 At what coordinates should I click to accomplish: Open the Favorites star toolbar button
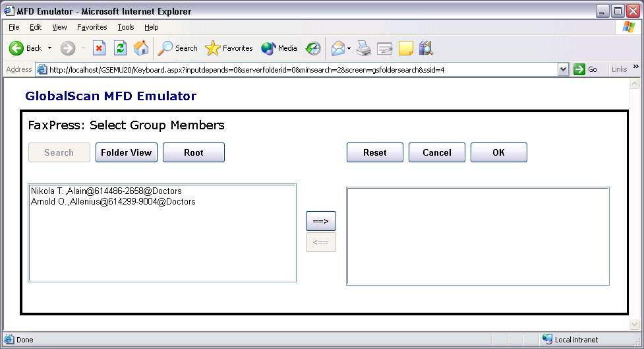[229, 48]
